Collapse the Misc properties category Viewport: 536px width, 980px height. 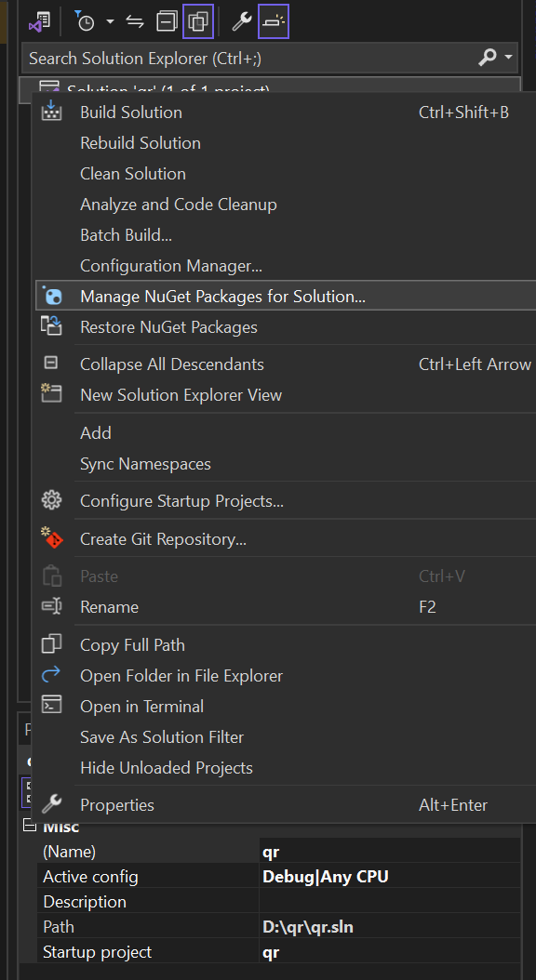coord(29,827)
